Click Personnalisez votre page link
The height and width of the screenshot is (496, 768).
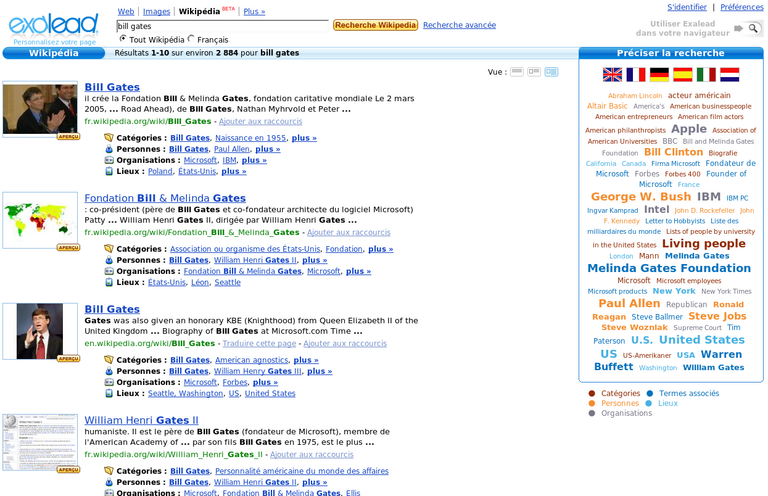(x=54, y=42)
